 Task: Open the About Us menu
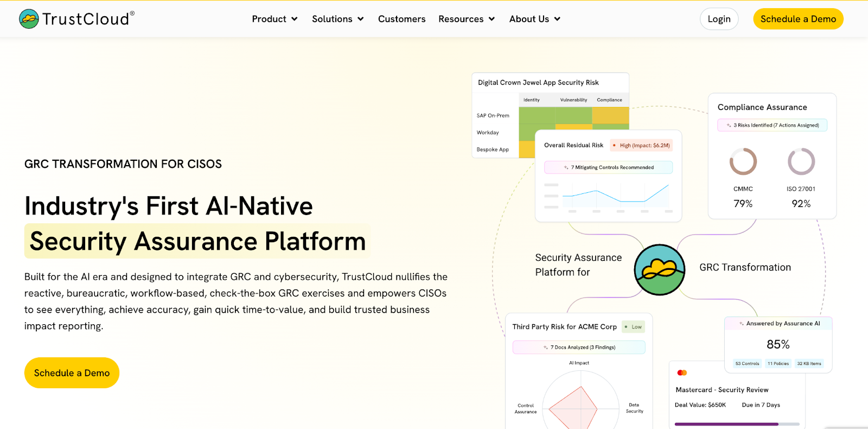[534, 19]
